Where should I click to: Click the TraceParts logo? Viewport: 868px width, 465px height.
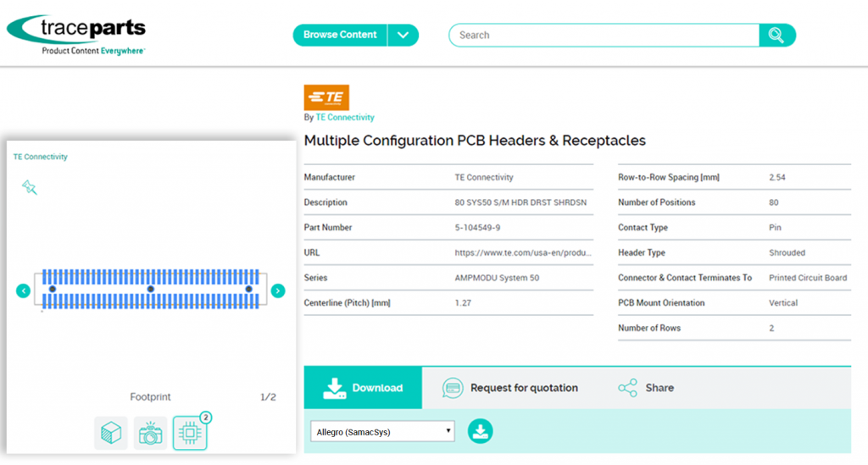coord(76,35)
